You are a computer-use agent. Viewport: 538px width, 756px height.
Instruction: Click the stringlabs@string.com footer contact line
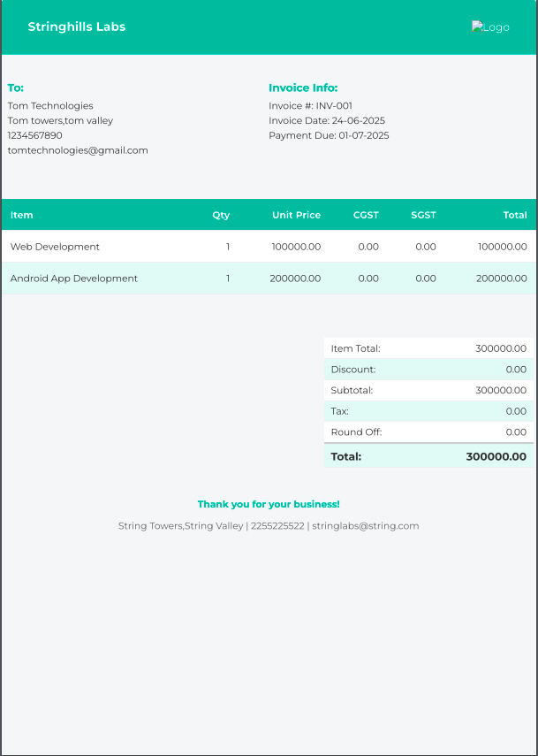click(269, 525)
